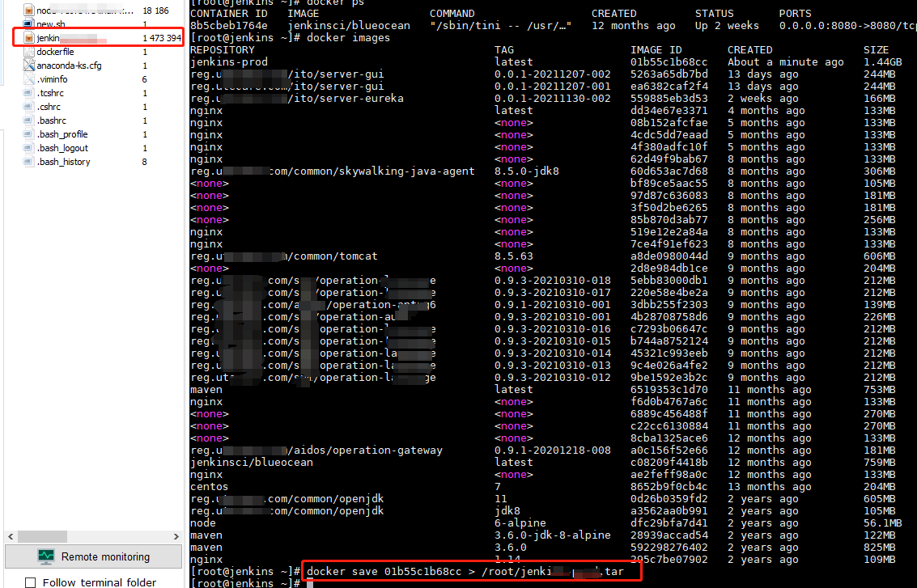Click the file size value 1 473 394
Image resolution: width=917 pixels, height=588 pixels.
tap(162, 38)
